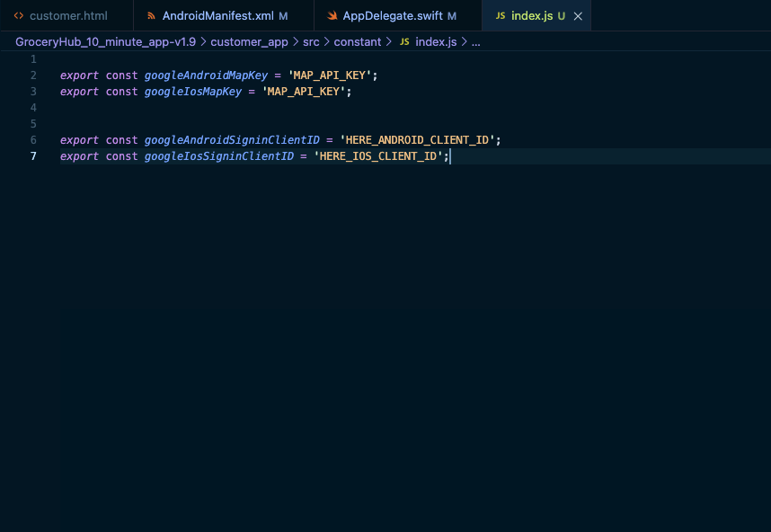Open GroceryHub_10_minute_app-v1.9 breadcrumb folder

(105, 42)
